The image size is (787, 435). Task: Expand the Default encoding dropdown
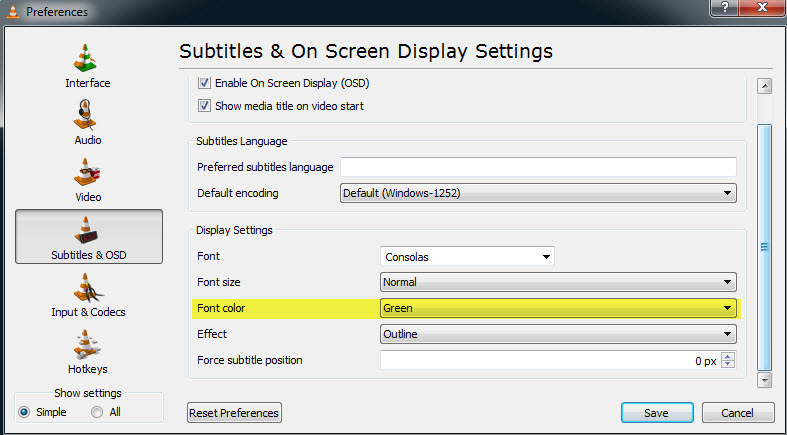point(538,193)
